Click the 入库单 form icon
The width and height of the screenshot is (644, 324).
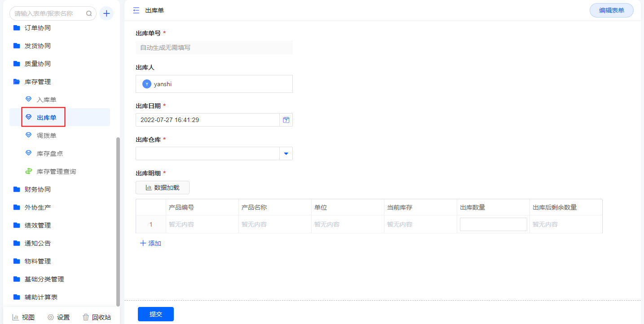pos(29,99)
